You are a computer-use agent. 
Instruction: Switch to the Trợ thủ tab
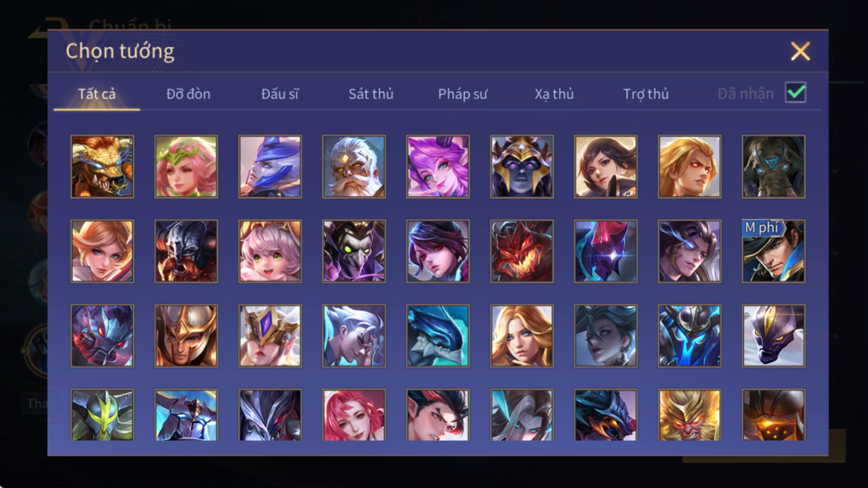point(645,94)
